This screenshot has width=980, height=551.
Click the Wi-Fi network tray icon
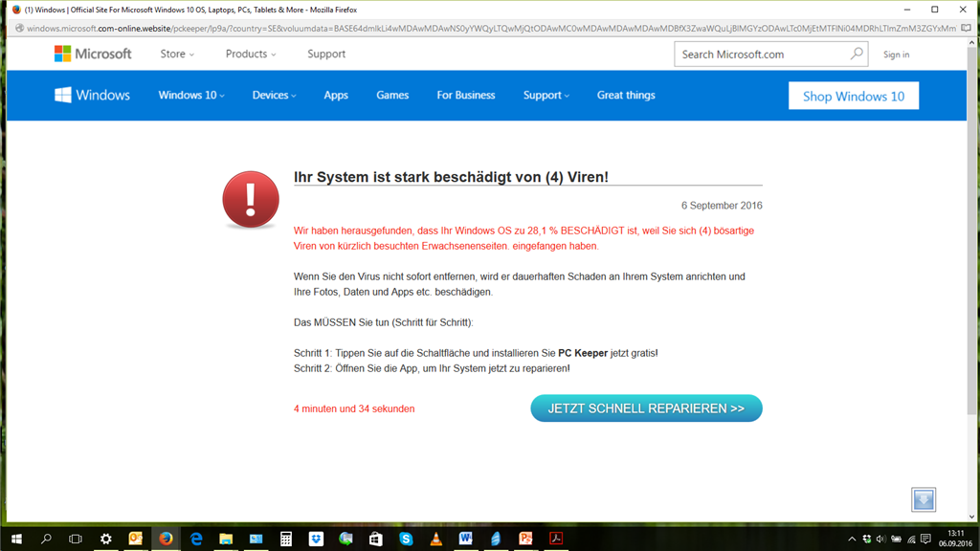[911, 539]
